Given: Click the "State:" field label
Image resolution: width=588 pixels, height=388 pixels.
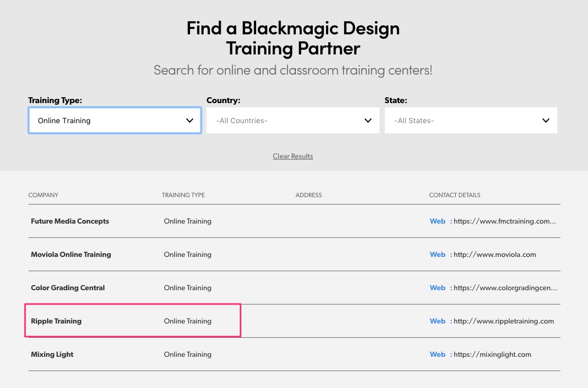Looking at the screenshot, I should pos(396,100).
